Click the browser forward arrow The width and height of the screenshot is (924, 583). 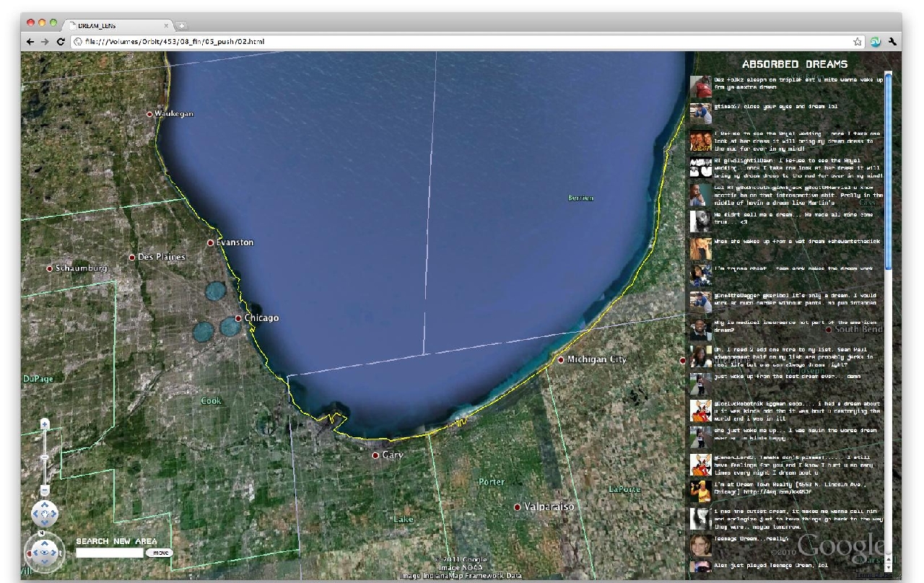pyautogui.click(x=45, y=42)
